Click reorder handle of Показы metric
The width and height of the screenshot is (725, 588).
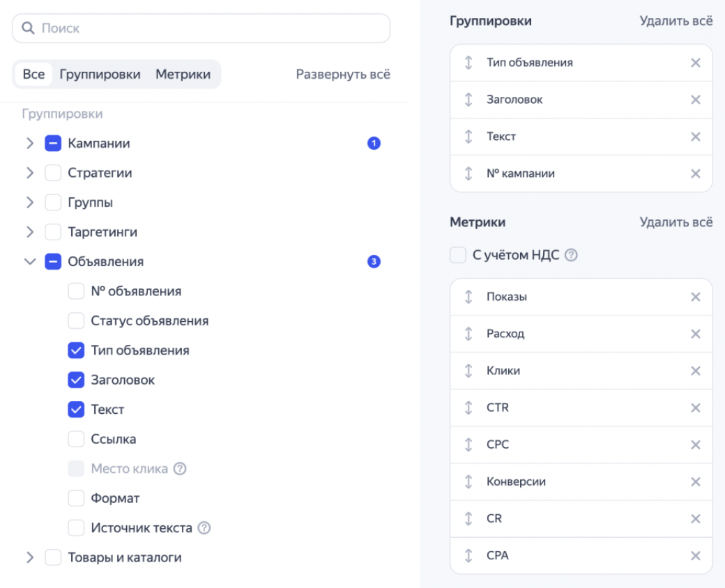pyautogui.click(x=468, y=297)
